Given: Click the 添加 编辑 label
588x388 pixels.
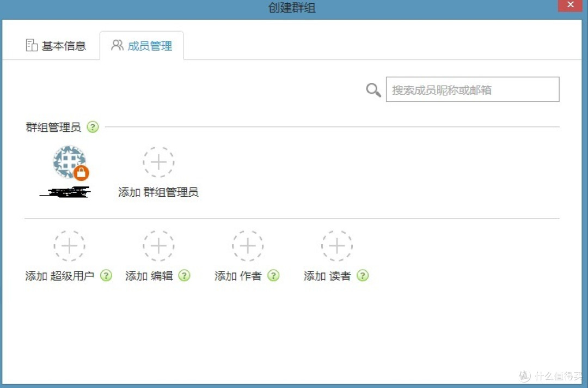Looking at the screenshot, I should tap(149, 276).
